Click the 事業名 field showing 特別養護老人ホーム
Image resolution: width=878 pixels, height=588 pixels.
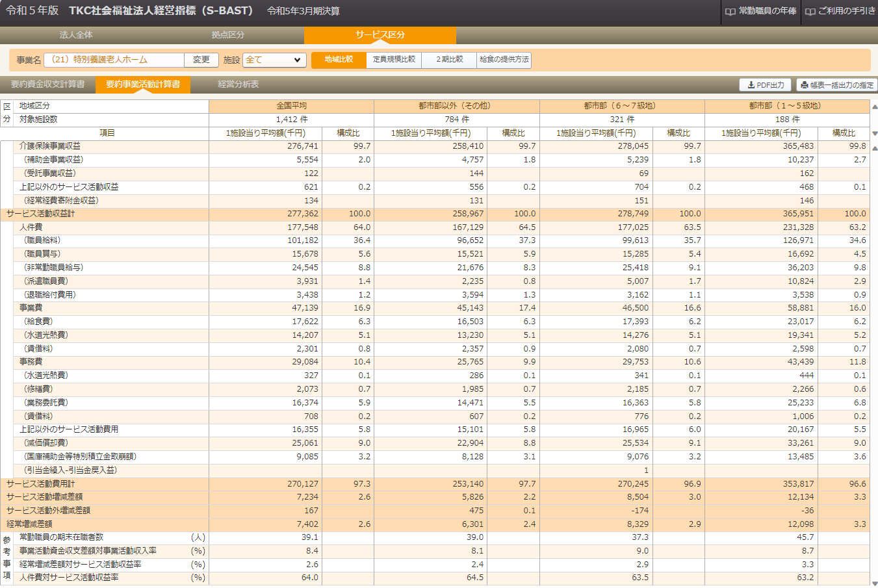(114, 60)
